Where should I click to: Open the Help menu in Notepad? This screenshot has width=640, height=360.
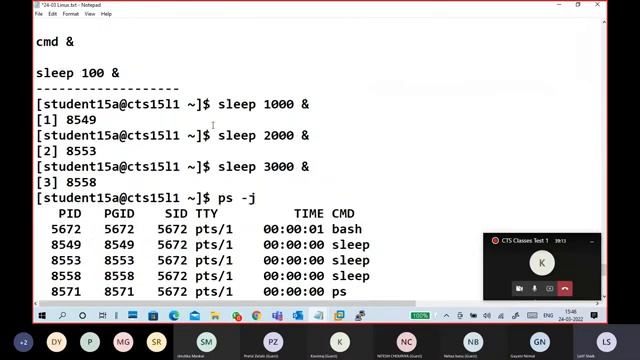pyautogui.click(x=106, y=14)
